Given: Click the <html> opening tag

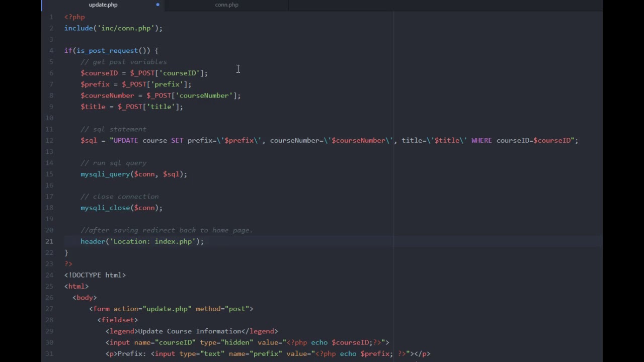Looking at the screenshot, I should [76, 286].
